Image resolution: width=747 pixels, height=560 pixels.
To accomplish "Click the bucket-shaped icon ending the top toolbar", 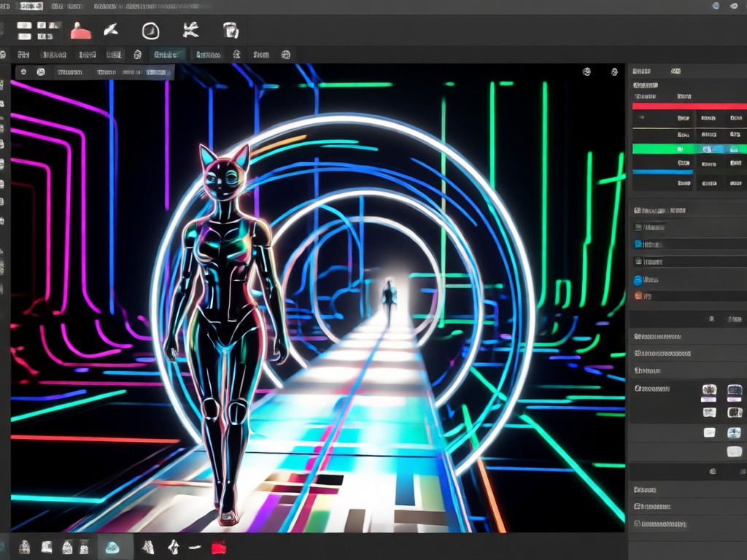I will pos(231,31).
